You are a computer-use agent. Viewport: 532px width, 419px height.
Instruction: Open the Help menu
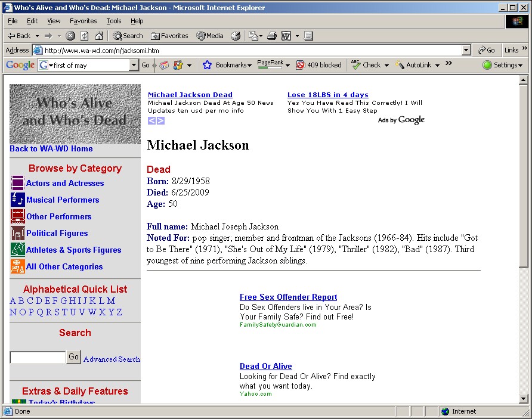point(137,21)
